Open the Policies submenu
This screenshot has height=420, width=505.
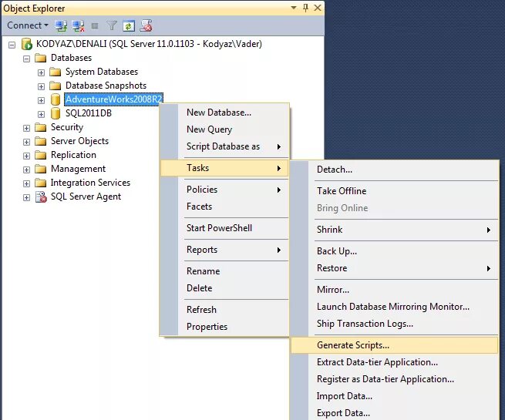coord(224,190)
